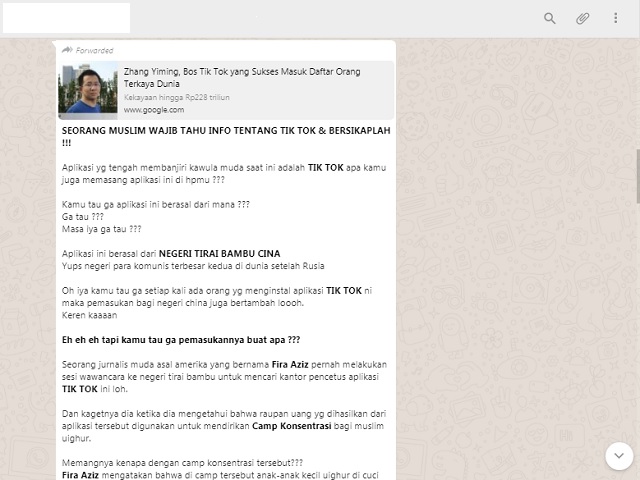
Task: Click the line 'Eh eh eh tapi kamu tau'
Action: tap(181, 340)
